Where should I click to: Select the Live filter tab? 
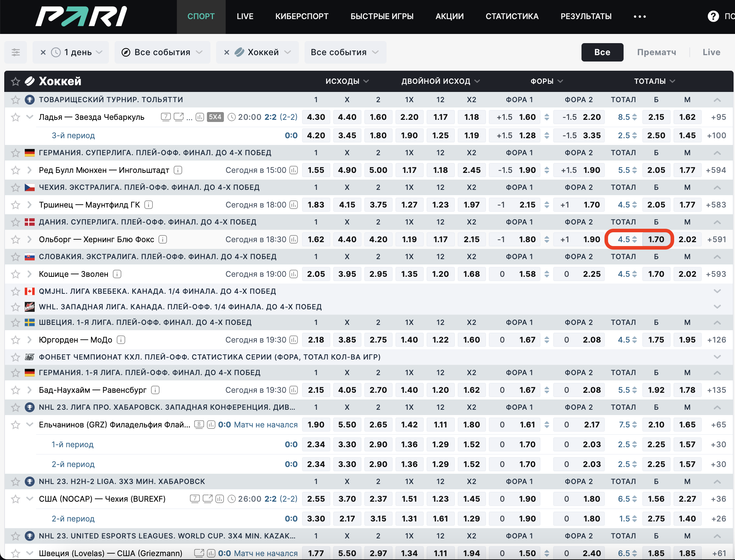click(x=711, y=52)
